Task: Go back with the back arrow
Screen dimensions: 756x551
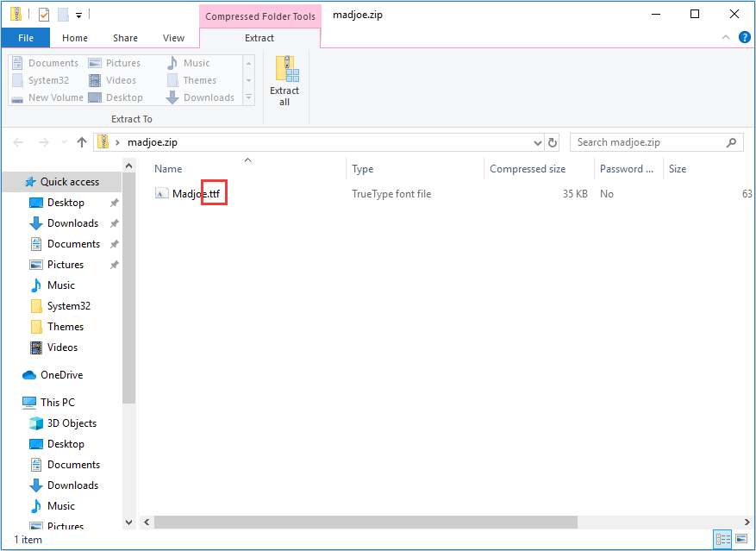Action: click(18, 142)
